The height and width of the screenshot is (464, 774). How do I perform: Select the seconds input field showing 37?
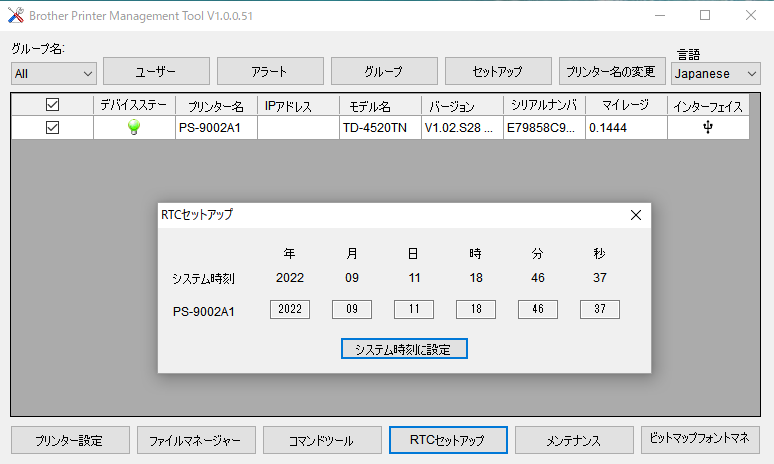[x=599, y=310]
